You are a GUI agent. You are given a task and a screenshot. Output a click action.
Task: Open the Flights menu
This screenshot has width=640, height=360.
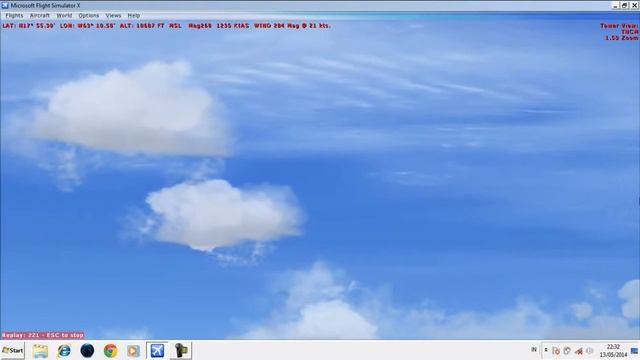click(x=14, y=16)
